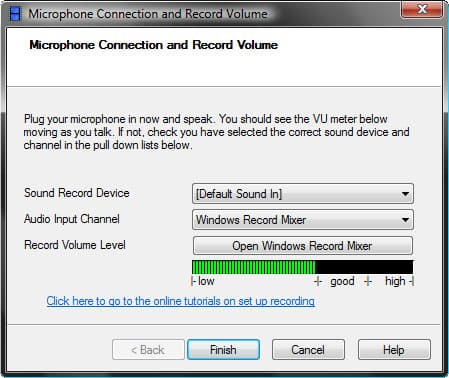Click the disabled Back button

(x=148, y=350)
